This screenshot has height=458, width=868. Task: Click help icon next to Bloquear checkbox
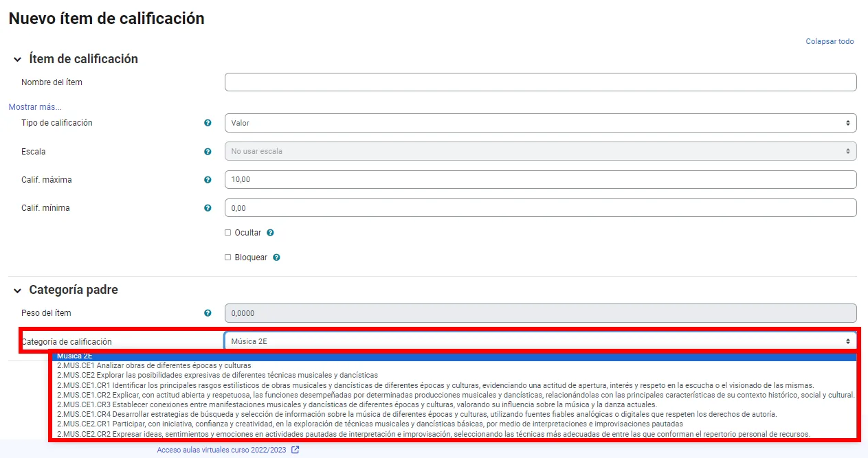[276, 257]
